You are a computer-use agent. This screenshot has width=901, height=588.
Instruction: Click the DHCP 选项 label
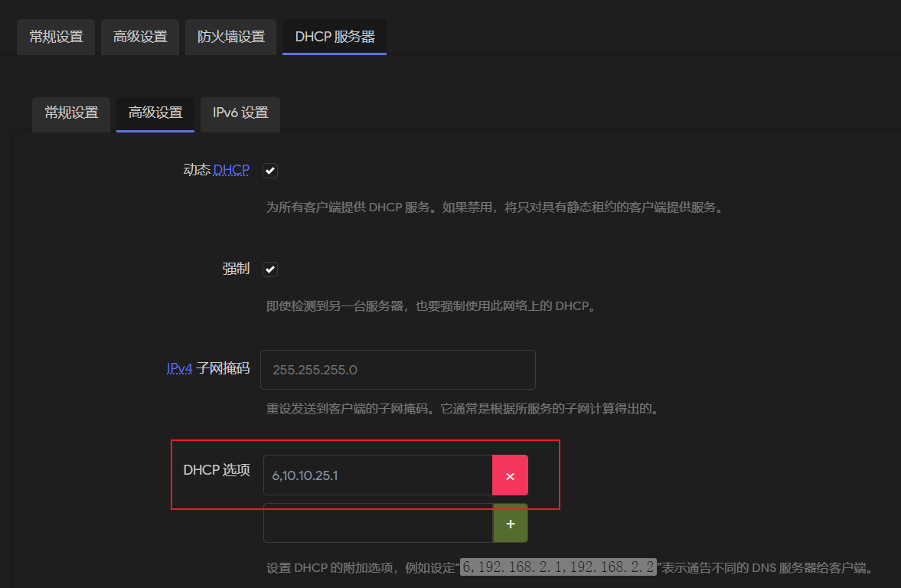click(x=217, y=470)
